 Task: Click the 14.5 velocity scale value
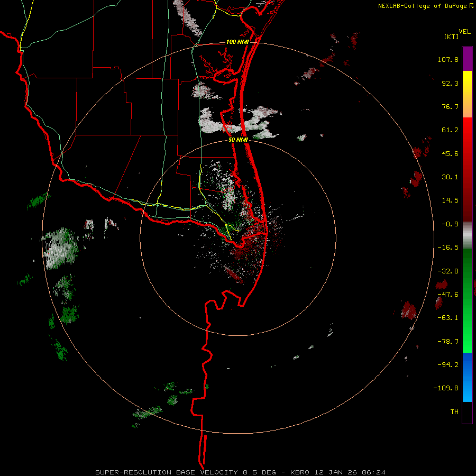[450, 200]
